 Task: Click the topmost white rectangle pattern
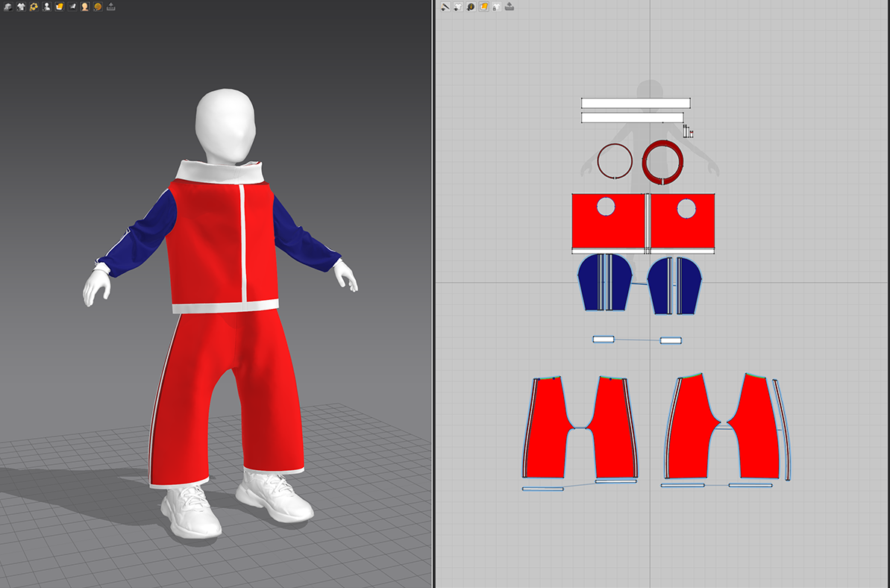pos(635,103)
